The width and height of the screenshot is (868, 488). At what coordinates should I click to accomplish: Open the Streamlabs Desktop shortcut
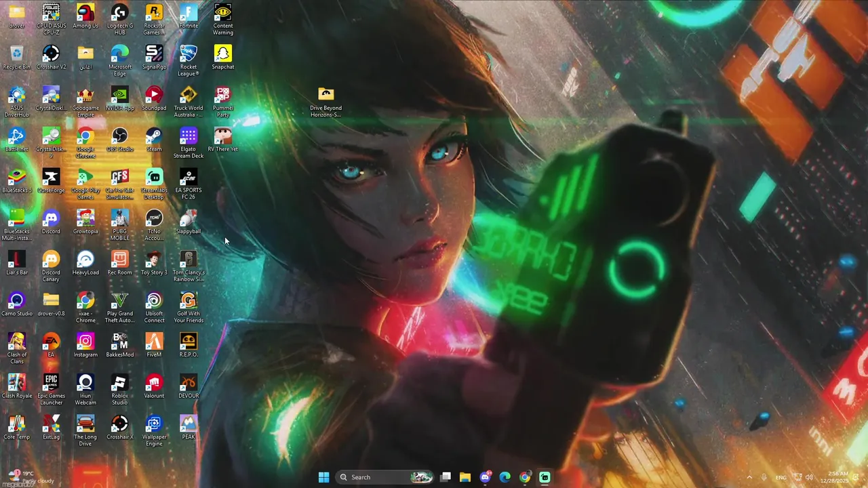tap(154, 184)
